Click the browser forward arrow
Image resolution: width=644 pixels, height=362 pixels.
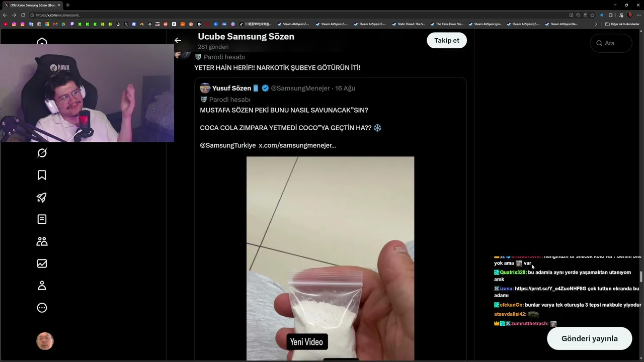click(14, 15)
